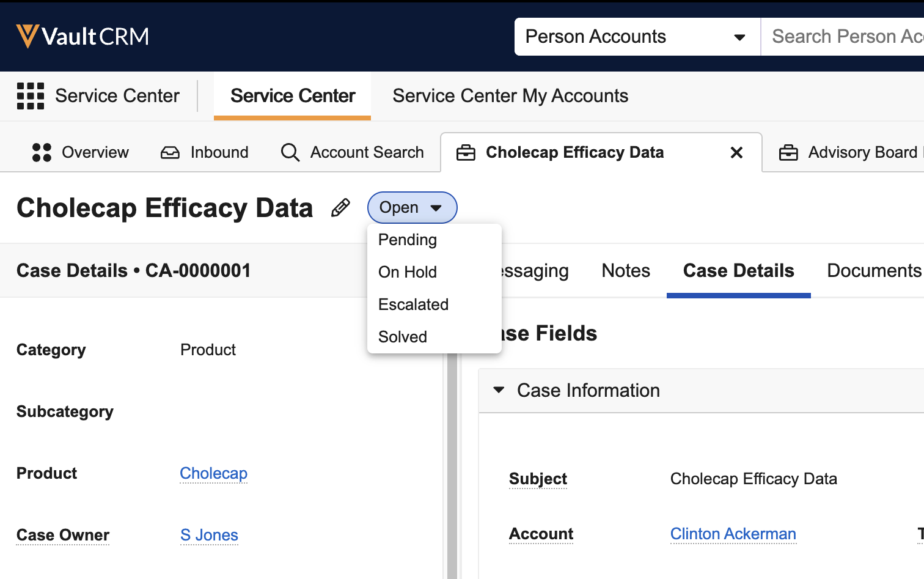Toggle the Open status dropdown
Image resolution: width=924 pixels, height=579 pixels.
(412, 208)
